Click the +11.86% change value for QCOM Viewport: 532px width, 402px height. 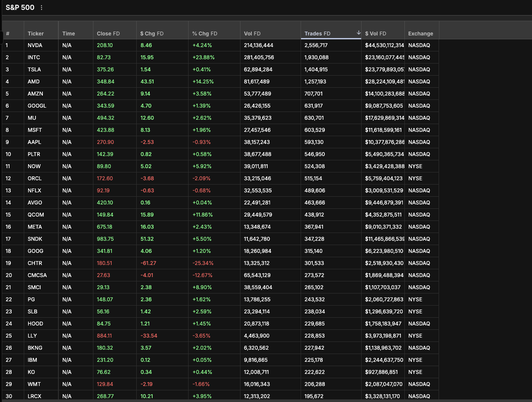click(x=203, y=214)
